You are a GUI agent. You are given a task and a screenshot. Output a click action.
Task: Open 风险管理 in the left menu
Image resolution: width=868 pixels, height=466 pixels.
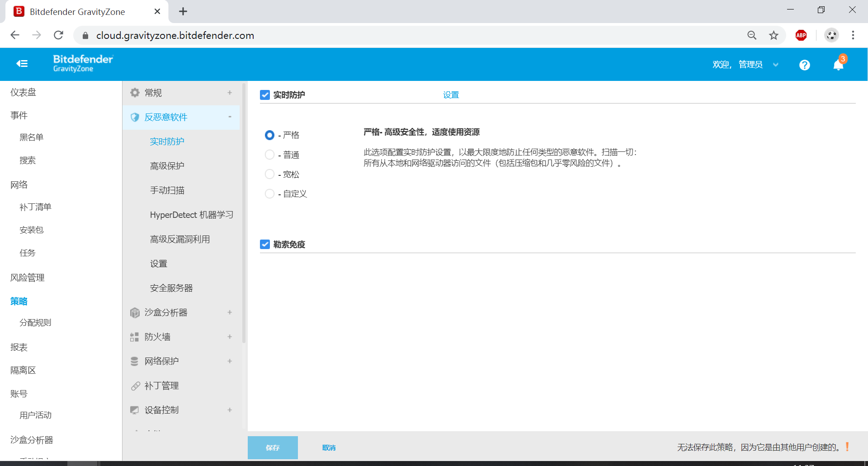pyautogui.click(x=28, y=278)
